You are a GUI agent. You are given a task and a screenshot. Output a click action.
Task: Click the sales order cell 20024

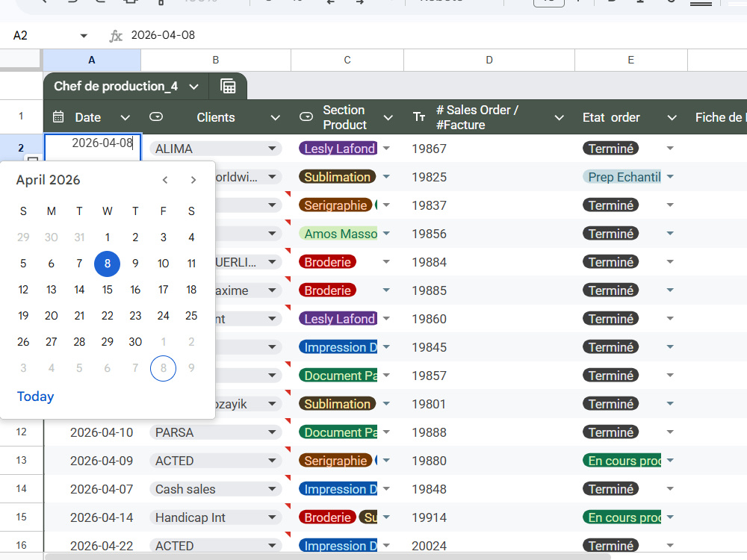pos(489,545)
